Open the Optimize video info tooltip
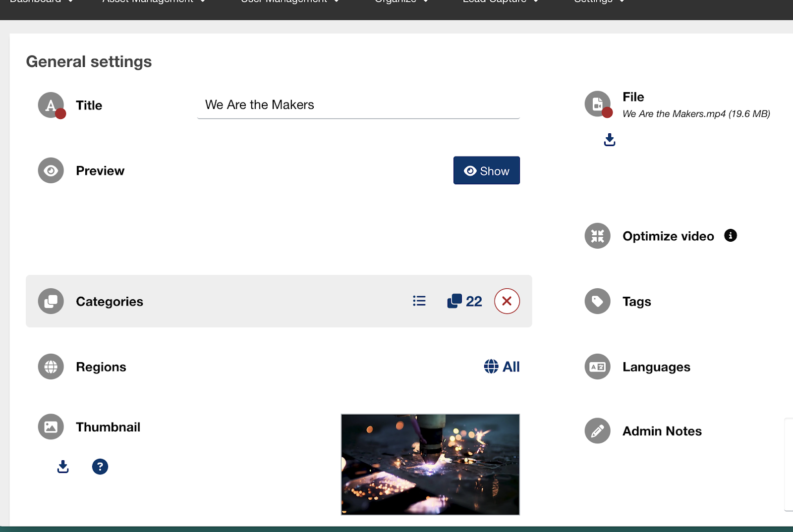793x532 pixels. pyautogui.click(x=730, y=235)
